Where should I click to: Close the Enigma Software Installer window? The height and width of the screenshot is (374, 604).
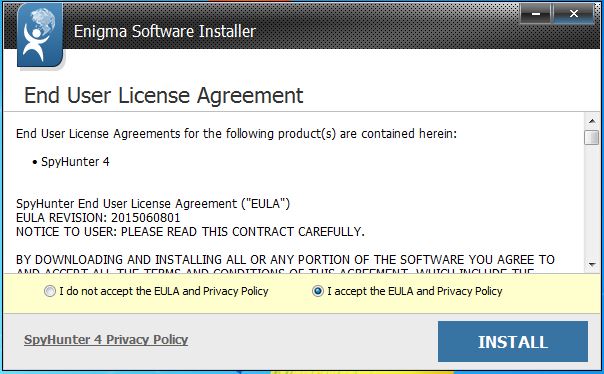574,14
